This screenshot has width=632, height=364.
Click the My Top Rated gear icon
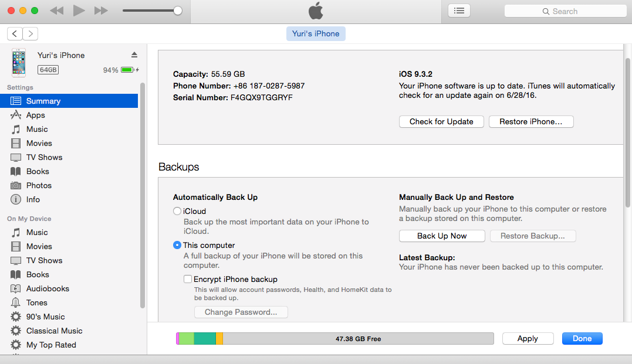pyautogui.click(x=16, y=345)
